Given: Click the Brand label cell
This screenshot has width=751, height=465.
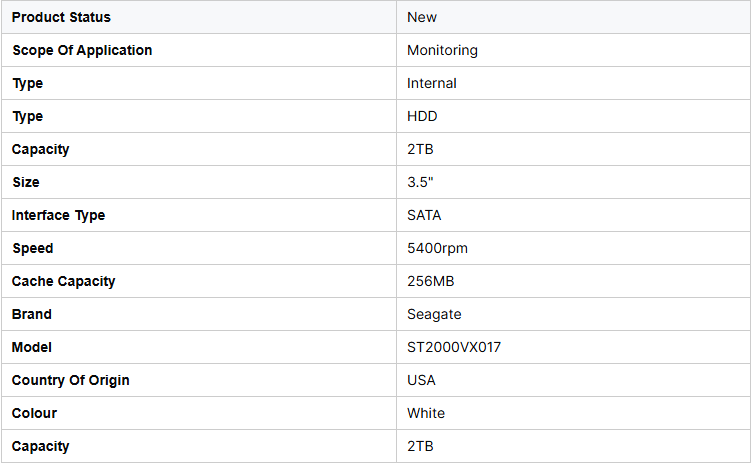Looking at the screenshot, I should click(31, 314).
